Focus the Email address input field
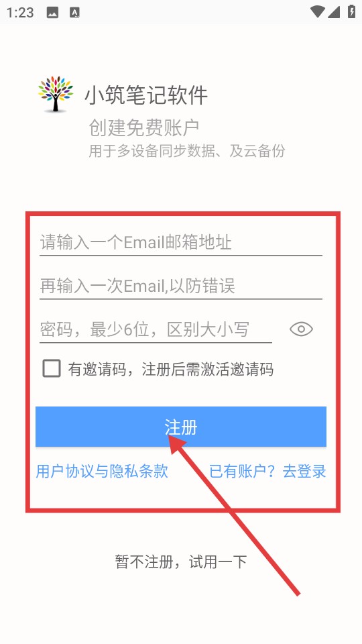Screen dimensions: 362x644 [x=180, y=242]
